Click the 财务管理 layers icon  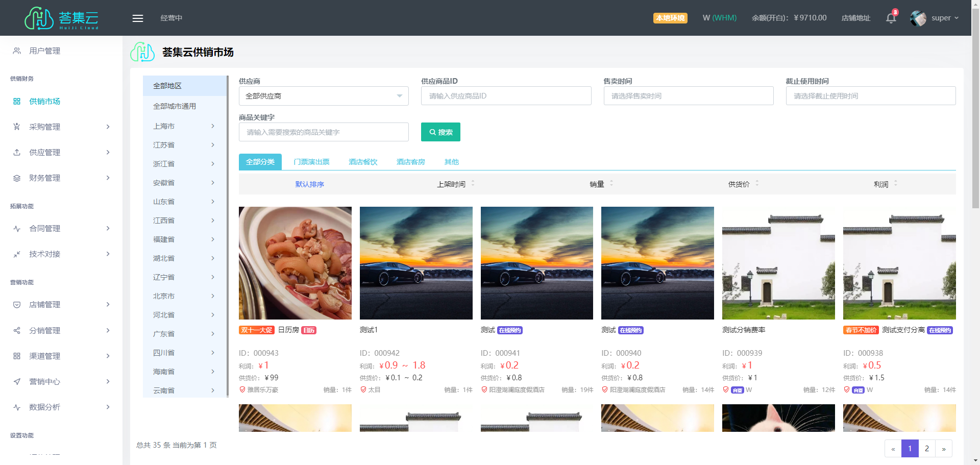coord(17,178)
